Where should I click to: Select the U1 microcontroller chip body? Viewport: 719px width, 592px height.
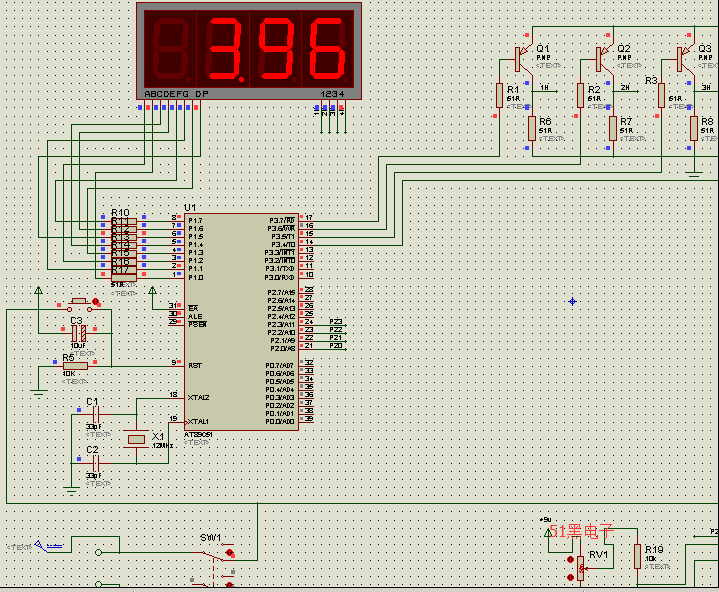(x=241, y=321)
